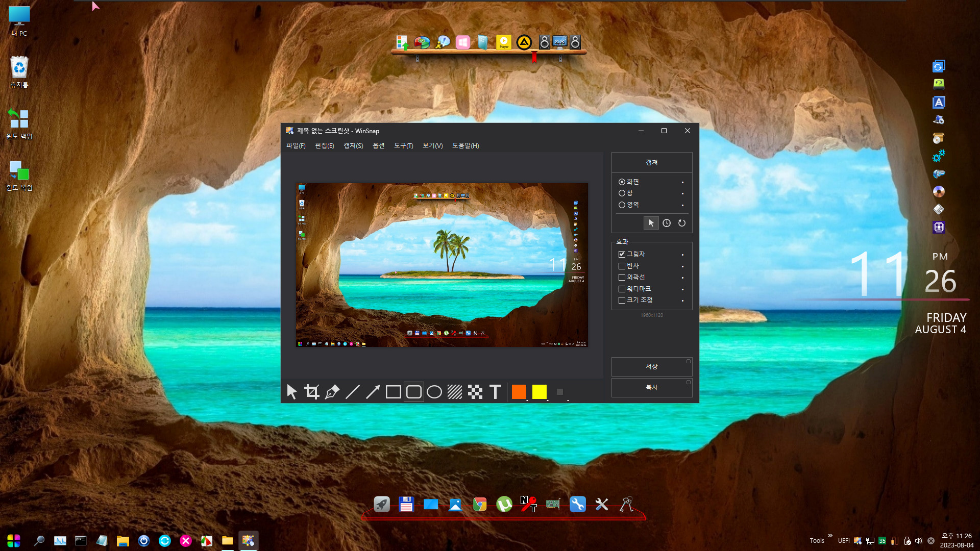The height and width of the screenshot is (551, 980).
Task: Select the Rounded Rectangle tool
Action: pos(414,392)
